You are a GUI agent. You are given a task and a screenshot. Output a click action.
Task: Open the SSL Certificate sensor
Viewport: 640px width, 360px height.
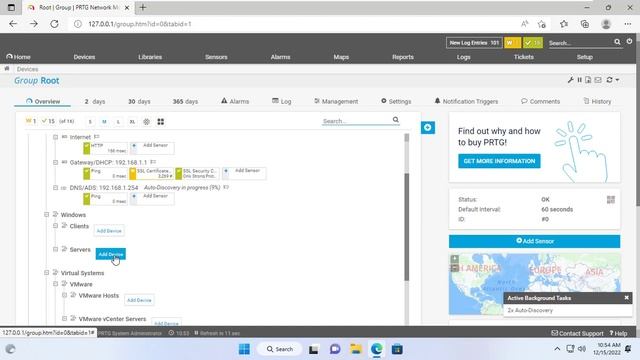click(x=151, y=173)
